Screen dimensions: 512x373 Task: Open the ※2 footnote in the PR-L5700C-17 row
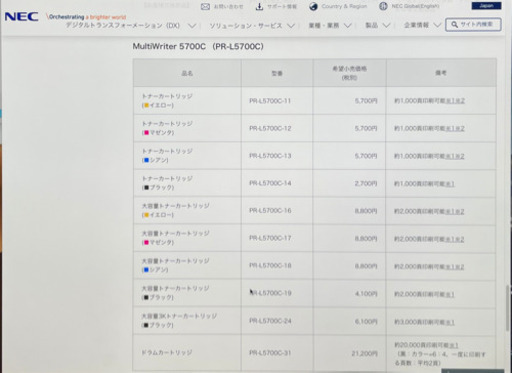pos(460,239)
